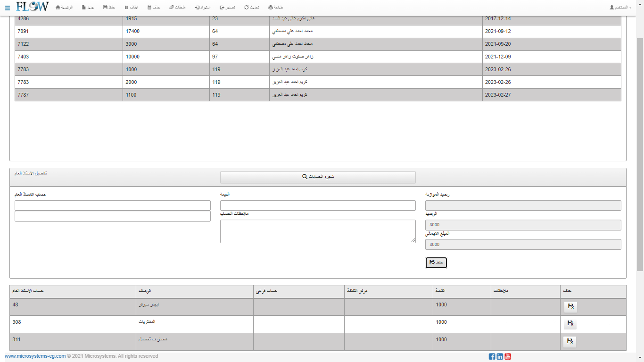Open the YouTube icon in footer
Viewport: 644px width, 362px height.
pos(508,356)
